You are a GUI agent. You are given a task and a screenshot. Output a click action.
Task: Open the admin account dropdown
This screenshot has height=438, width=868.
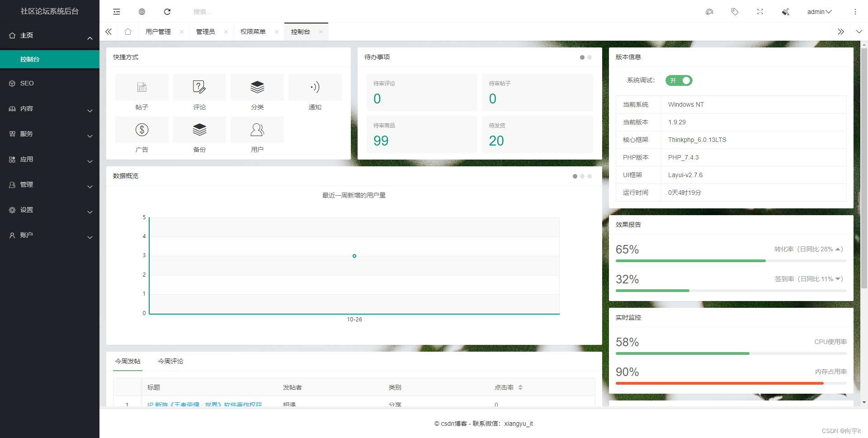pos(819,12)
